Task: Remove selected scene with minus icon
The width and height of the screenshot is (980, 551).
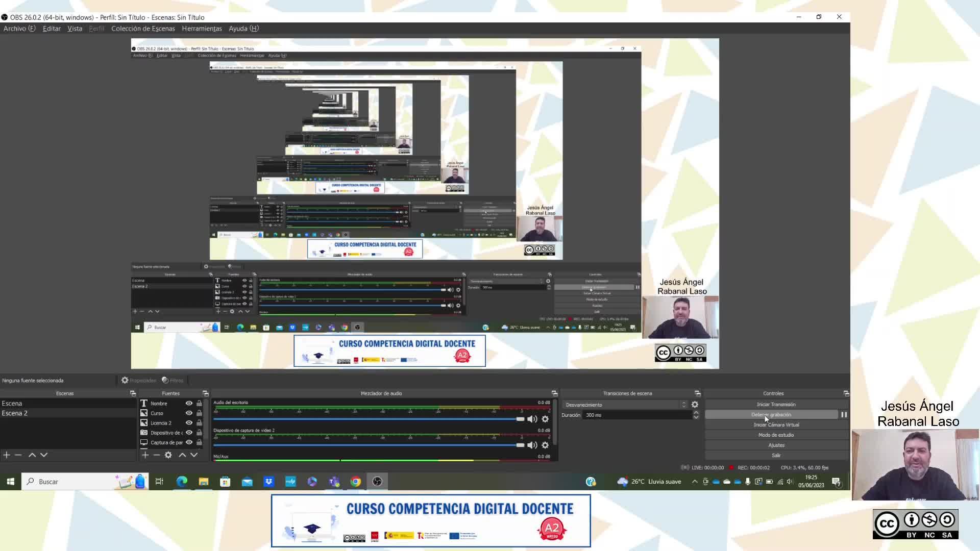Action: point(18,455)
